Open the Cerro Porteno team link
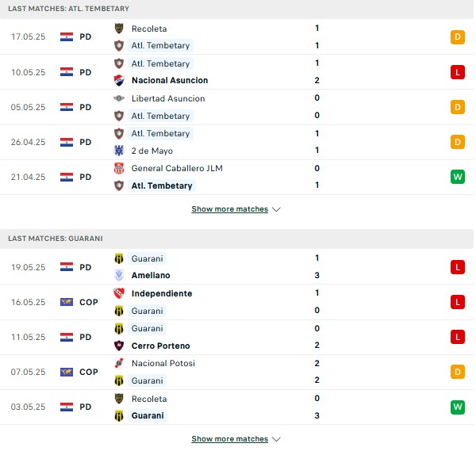The height and width of the screenshot is (451, 476). point(160,346)
